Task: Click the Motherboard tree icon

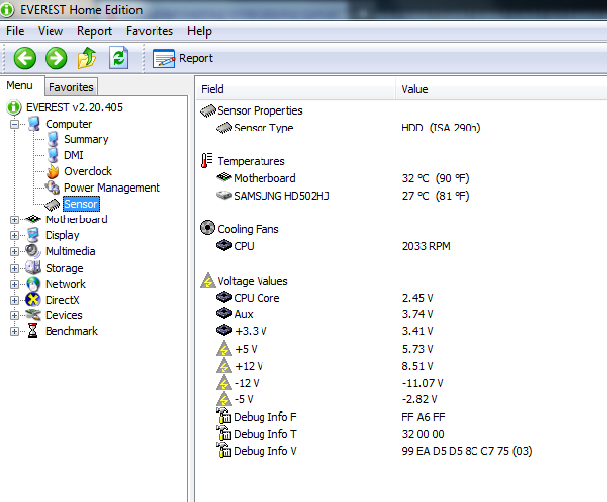Action: 33,219
